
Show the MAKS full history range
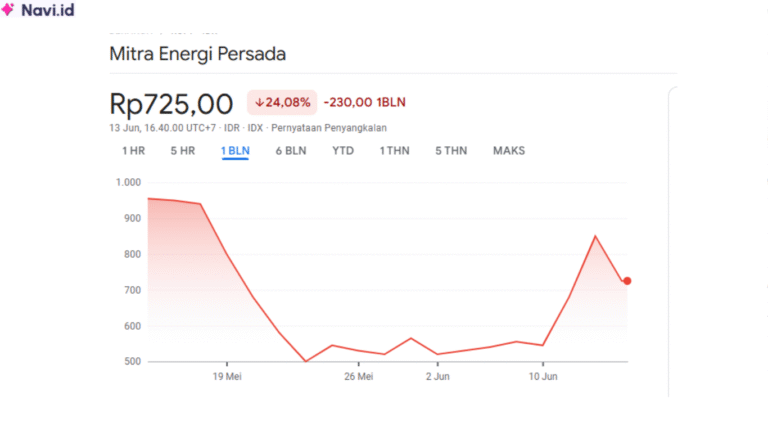[x=509, y=151]
